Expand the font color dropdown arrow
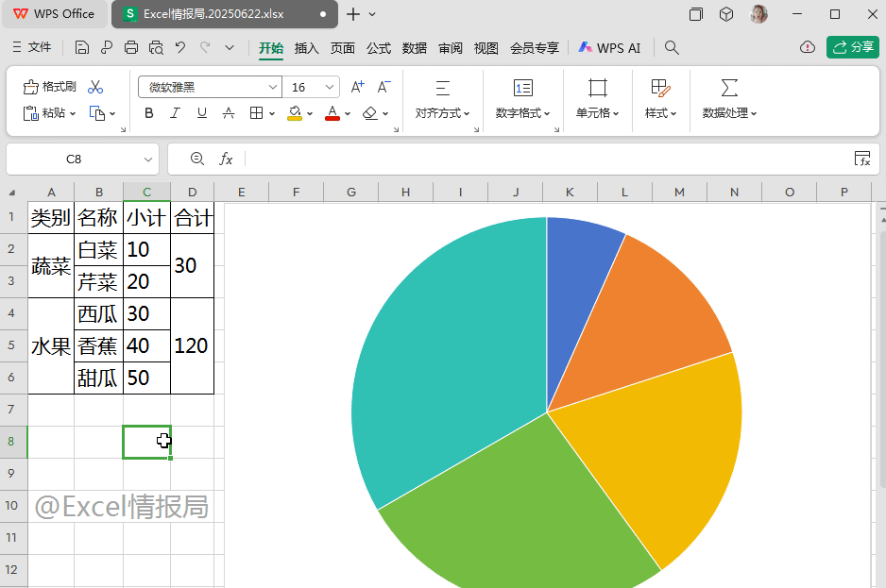886x588 pixels. [348, 113]
